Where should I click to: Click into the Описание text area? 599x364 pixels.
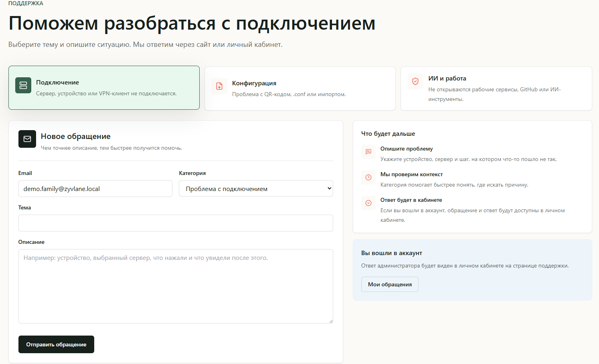(x=176, y=286)
